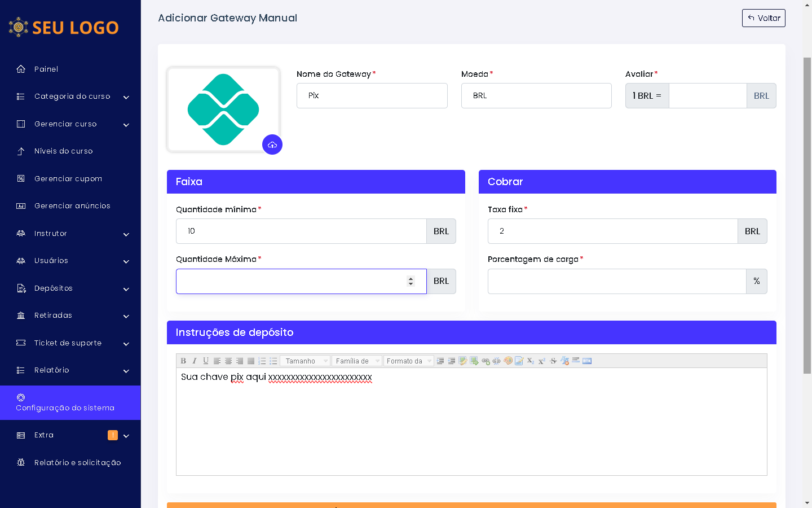Toggle bold in the instructions editor
The image size is (812, 508).
click(x=183, y=361)
